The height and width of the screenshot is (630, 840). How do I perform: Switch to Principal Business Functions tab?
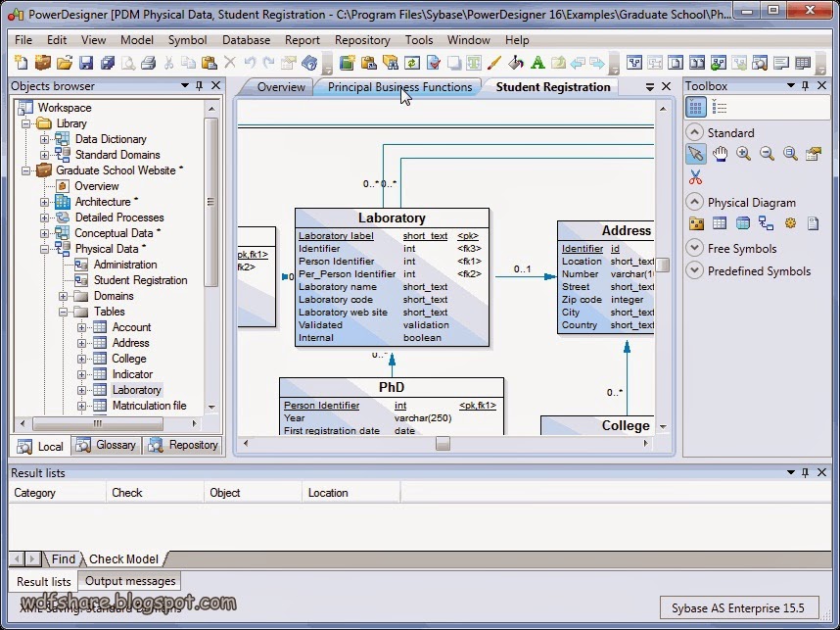point(399,87)
